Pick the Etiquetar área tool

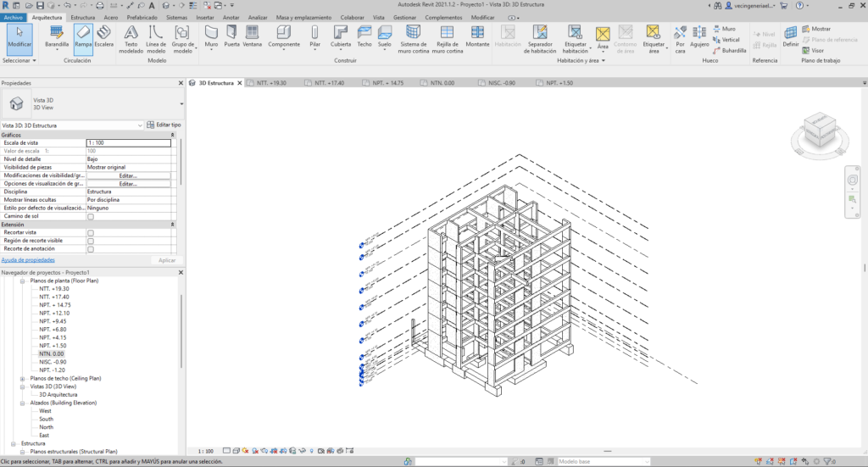click(654, 39)
